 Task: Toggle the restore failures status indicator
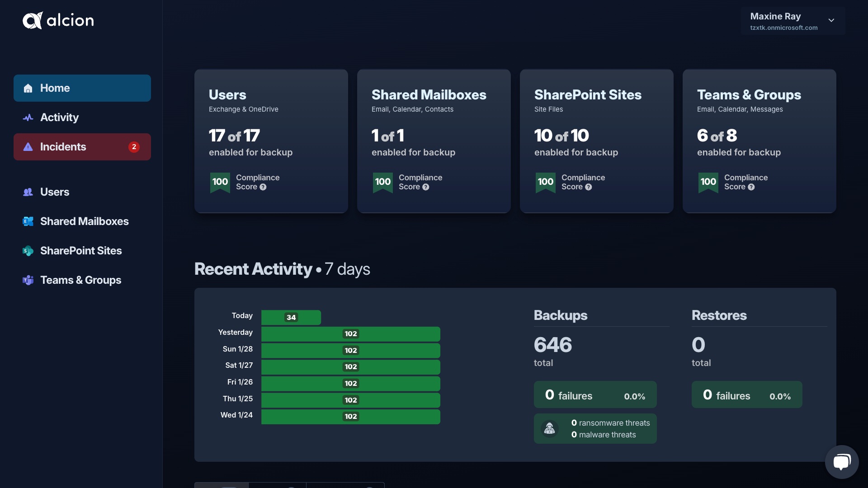(747, 394)
